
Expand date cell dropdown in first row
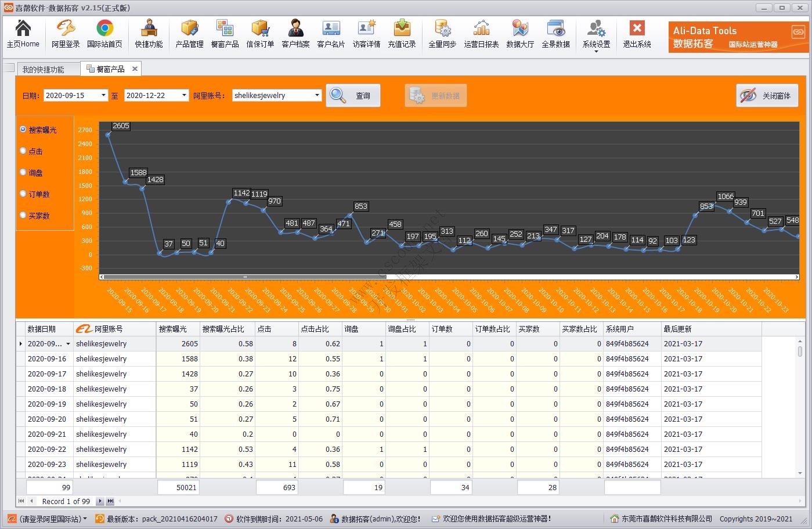tap(68, 344)
